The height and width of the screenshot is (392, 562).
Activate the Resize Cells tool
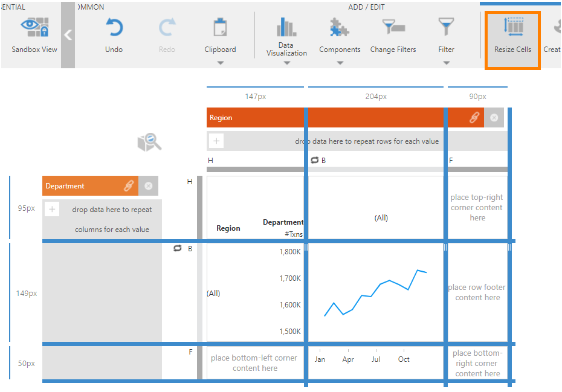[512, 36]
